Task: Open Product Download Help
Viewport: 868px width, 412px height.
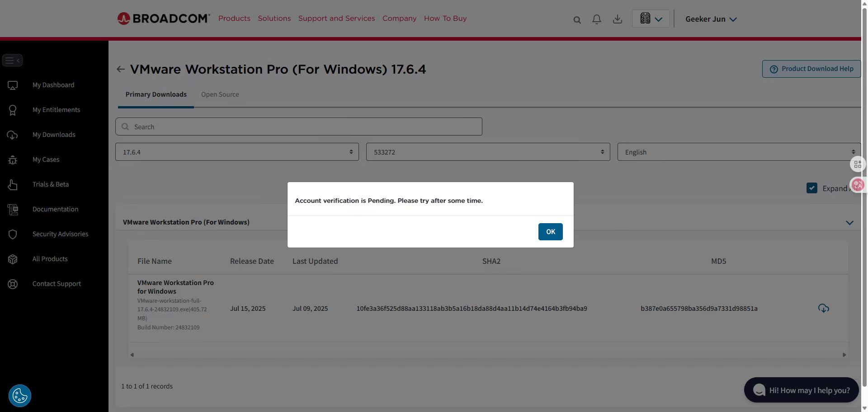Action: click(811, 69)
